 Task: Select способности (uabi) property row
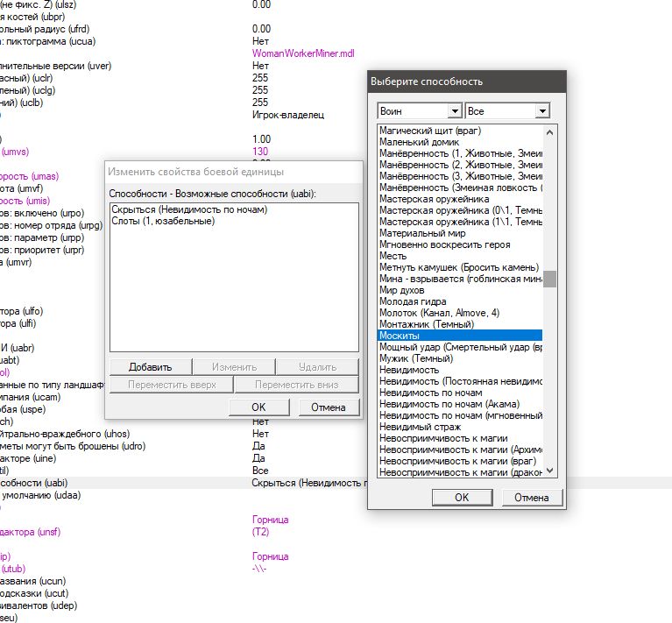click(x=184, y=483)
